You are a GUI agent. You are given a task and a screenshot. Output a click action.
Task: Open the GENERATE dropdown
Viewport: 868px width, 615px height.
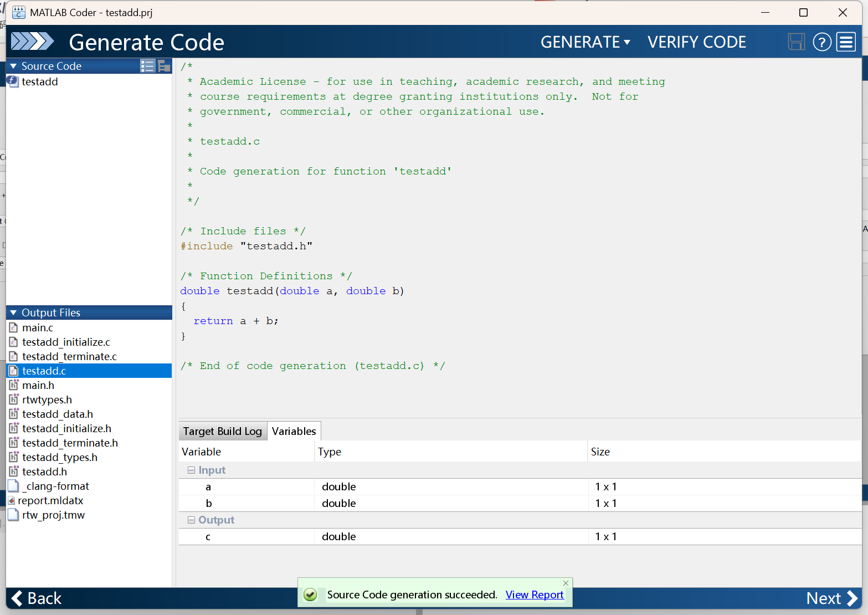585,42
